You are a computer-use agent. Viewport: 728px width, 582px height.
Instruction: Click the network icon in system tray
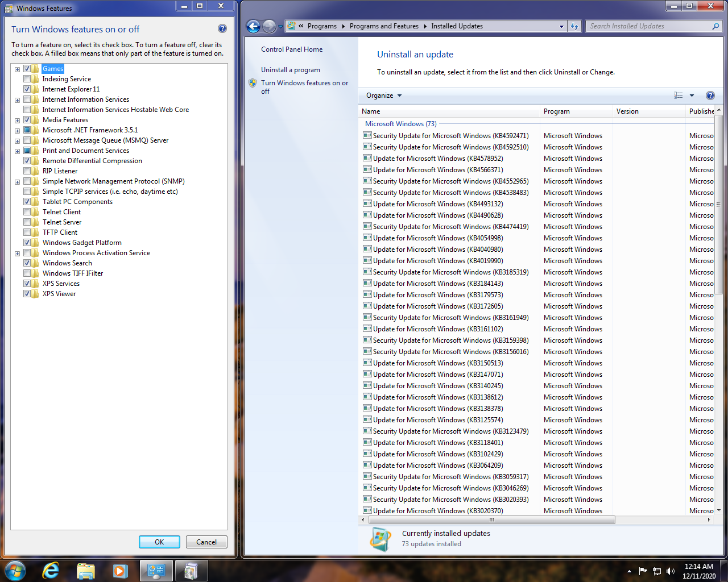[657, 571]
